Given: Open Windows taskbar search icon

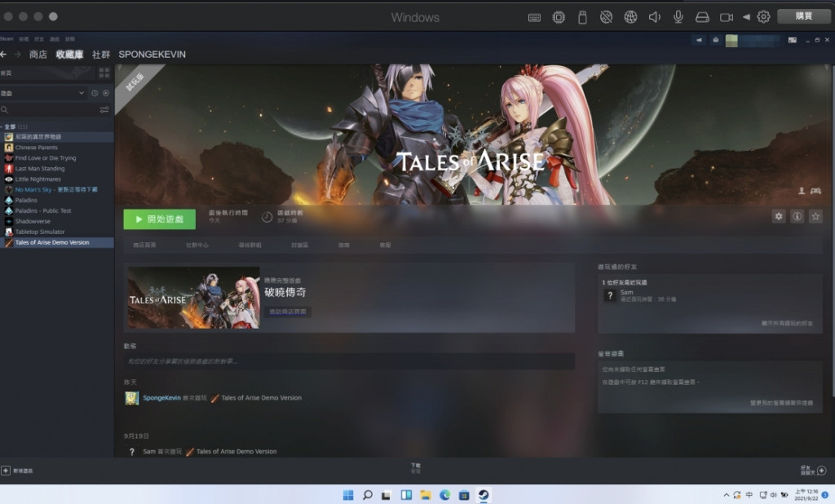Looking at the screenshot, I should (368, 495).
